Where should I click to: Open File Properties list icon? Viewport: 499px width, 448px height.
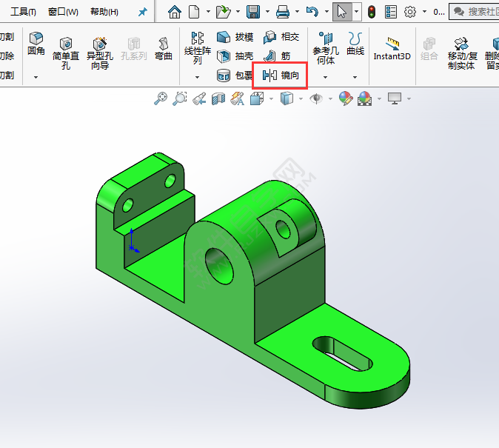point(390,12)
